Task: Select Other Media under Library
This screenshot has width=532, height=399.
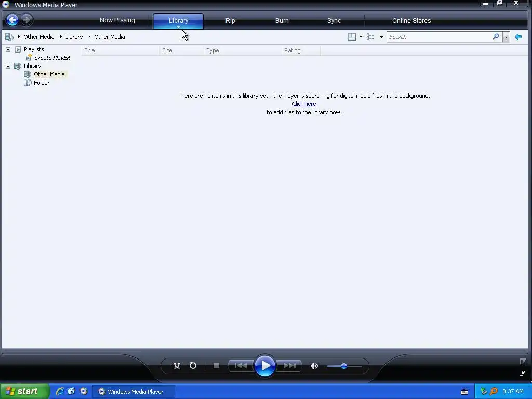Action: (49, 74)
